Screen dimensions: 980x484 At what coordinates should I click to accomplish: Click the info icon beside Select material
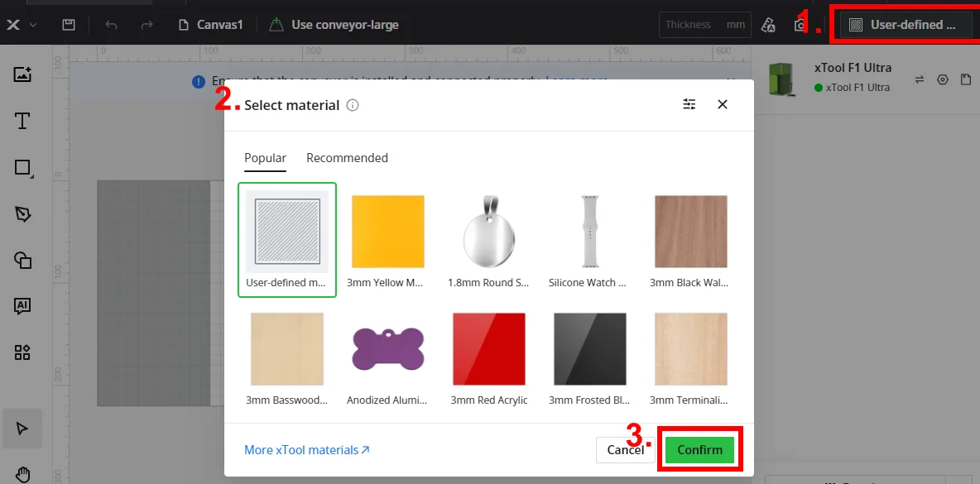[x=353, y=105]
